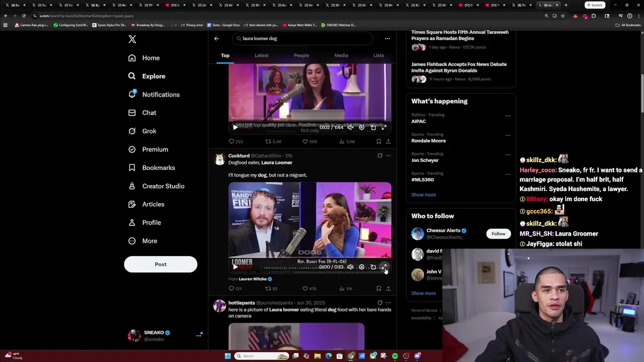Go to Profile in the sidebar

pyautogui.click(x=144, y=222)
